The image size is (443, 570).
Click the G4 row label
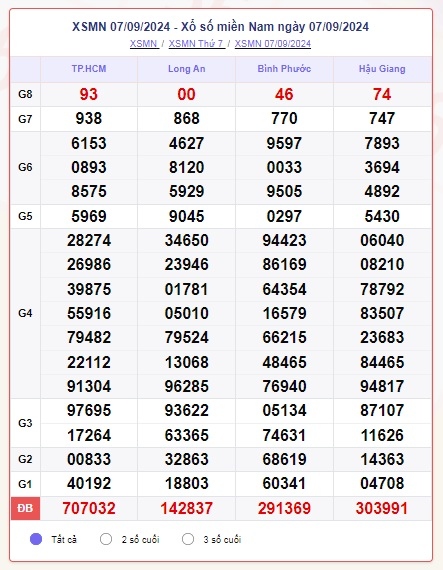(25, 313)
